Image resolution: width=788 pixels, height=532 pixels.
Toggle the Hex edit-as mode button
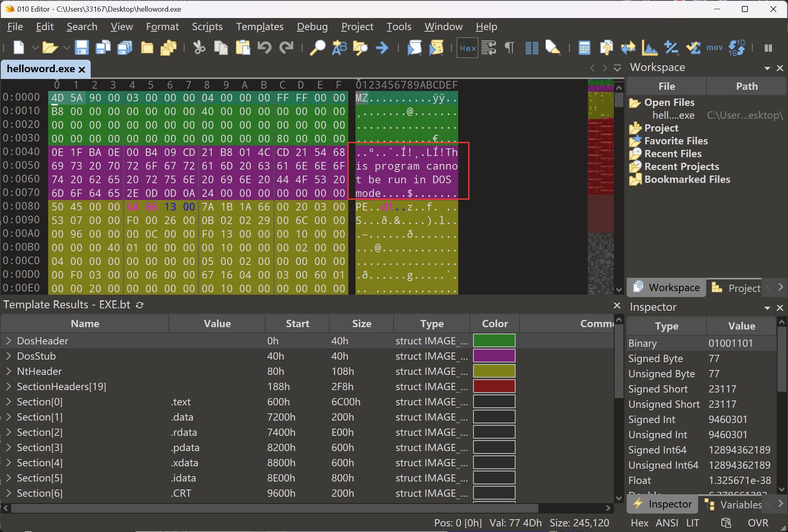467,48
